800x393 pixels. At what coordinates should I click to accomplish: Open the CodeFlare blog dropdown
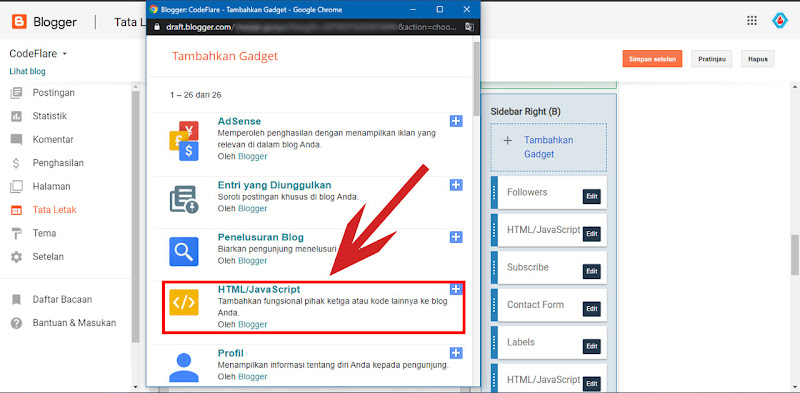click(x=38, y=54)
